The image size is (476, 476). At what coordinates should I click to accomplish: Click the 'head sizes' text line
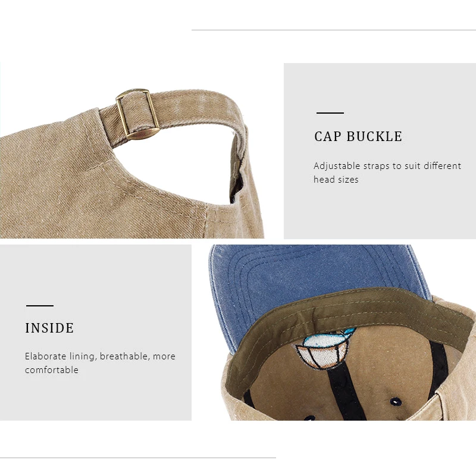(336, 180)
